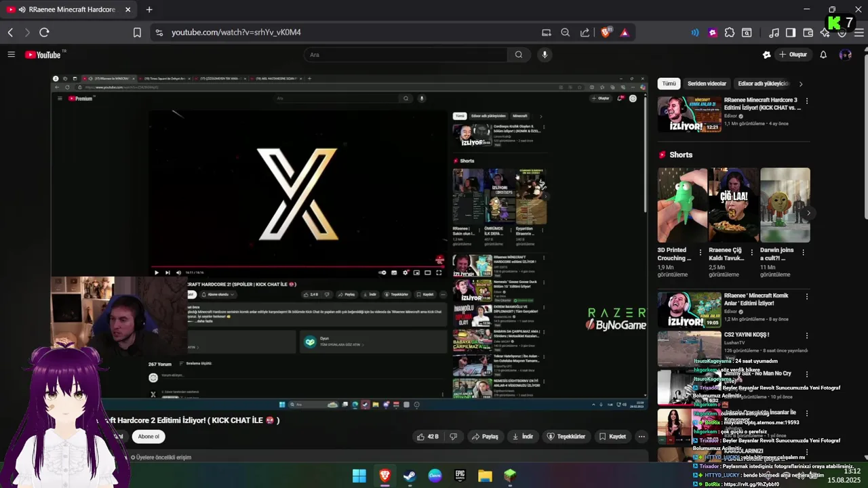Click the Oluştur create button

click(793, 55)
